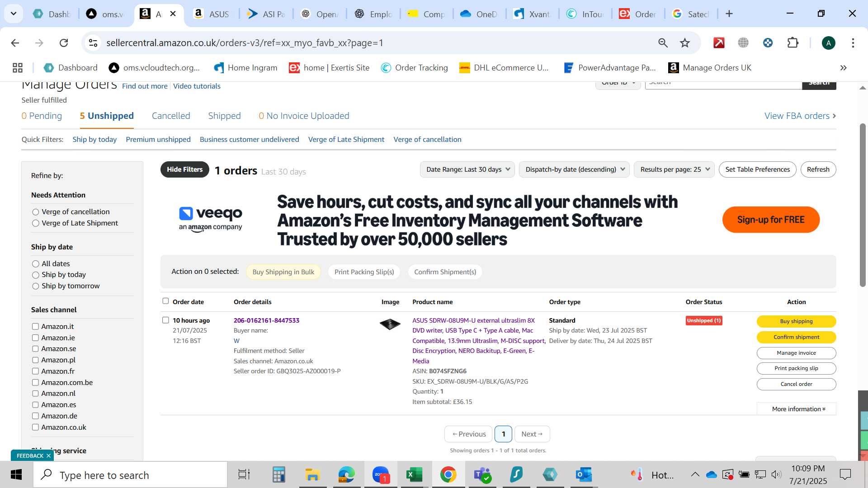Select Ship by today radio button

(x=36, y=275)
